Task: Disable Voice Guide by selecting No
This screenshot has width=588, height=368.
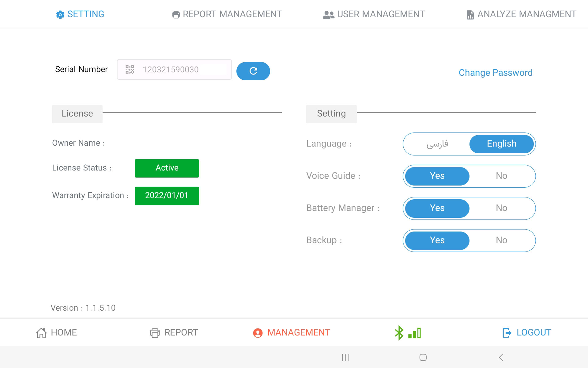Action: (501, 176)
